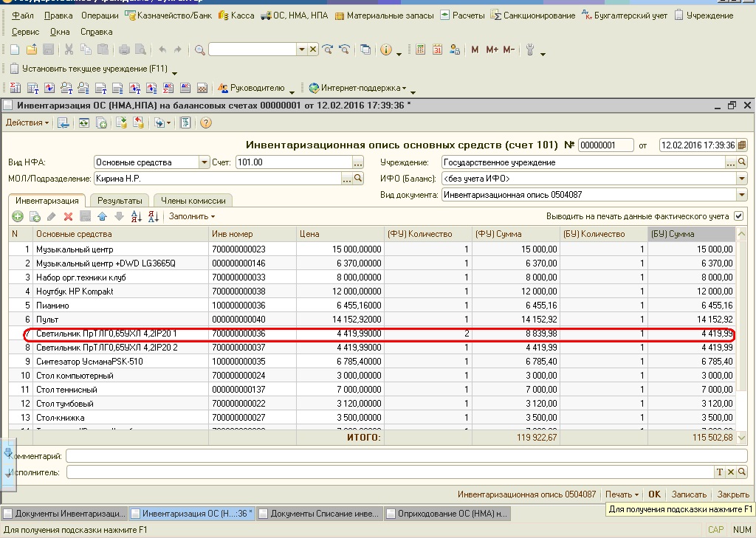The width and height of the screenshot is (756, 538).
Task: Sort the table rows in descending order
Action: point(153,216)
